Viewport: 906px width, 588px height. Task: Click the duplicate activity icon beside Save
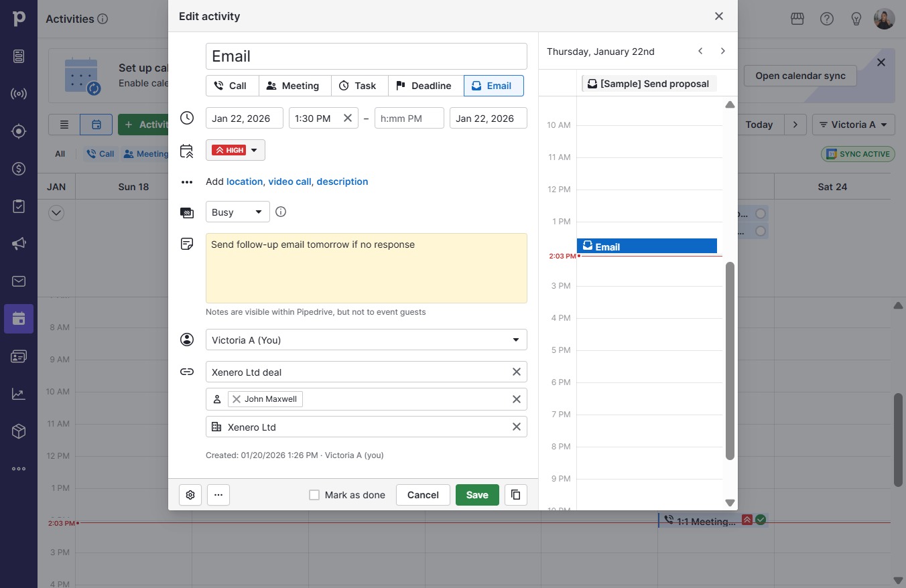coord(515,495)
